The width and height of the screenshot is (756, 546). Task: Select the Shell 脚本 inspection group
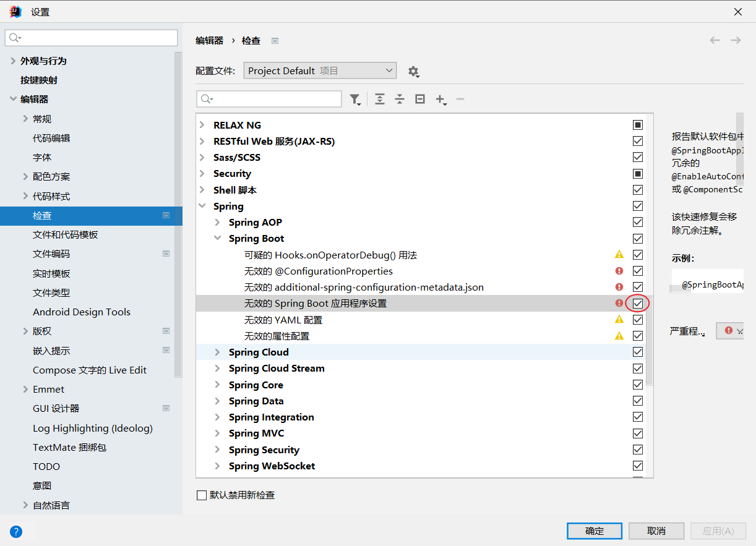coord(421,190)
